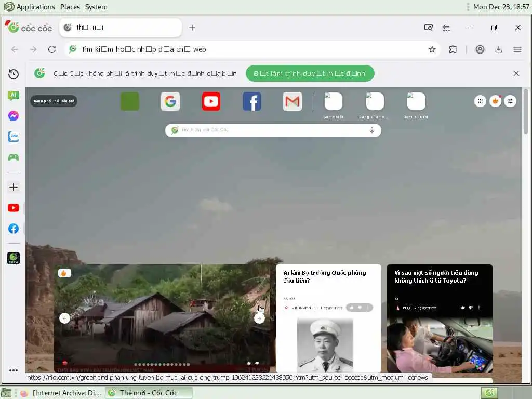The width and height of the screenshot is (532, 399).
Task: Set Cốc Cốc as default browser
Action: [x=310, y=73]
